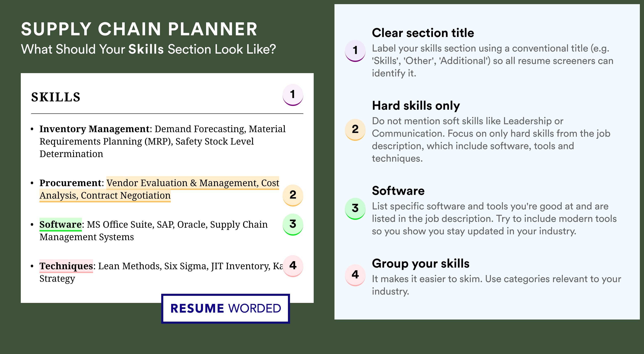This screenshot has height=354, width=644.
Task: Click the highlighted Vendor Evaluation & Management text
Action: [x=182, y=183]
